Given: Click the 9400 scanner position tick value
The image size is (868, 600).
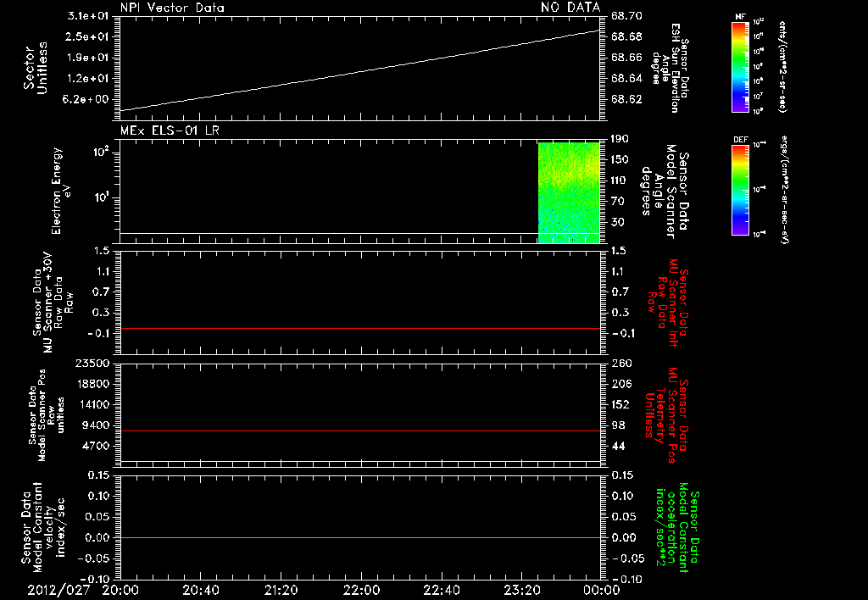Looking at the screenshot, I should click(x=96, y=425).
